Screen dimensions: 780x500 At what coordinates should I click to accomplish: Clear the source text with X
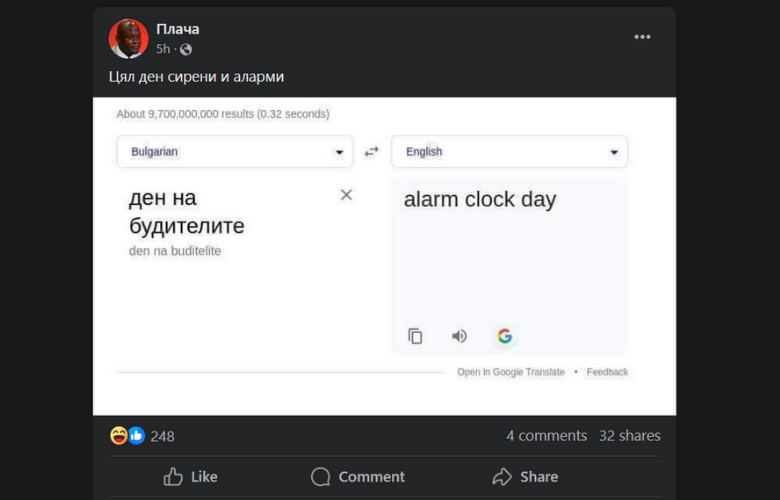point(346,195)
